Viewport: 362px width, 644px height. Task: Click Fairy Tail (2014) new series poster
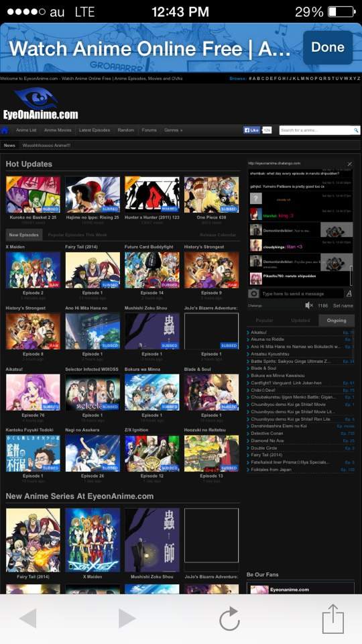(x=33, y=540)
